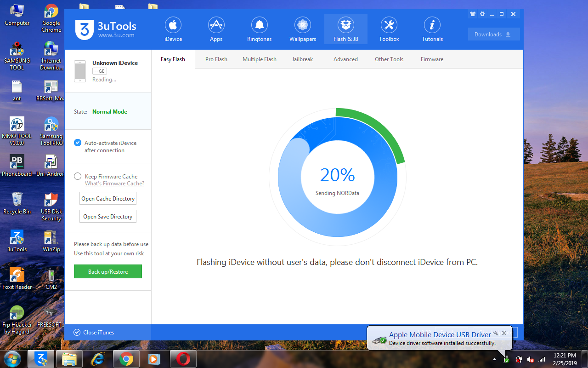The width and height of the screenshot is (588, 368).
Task: Open the iDevice section
Action: point(173,29)
